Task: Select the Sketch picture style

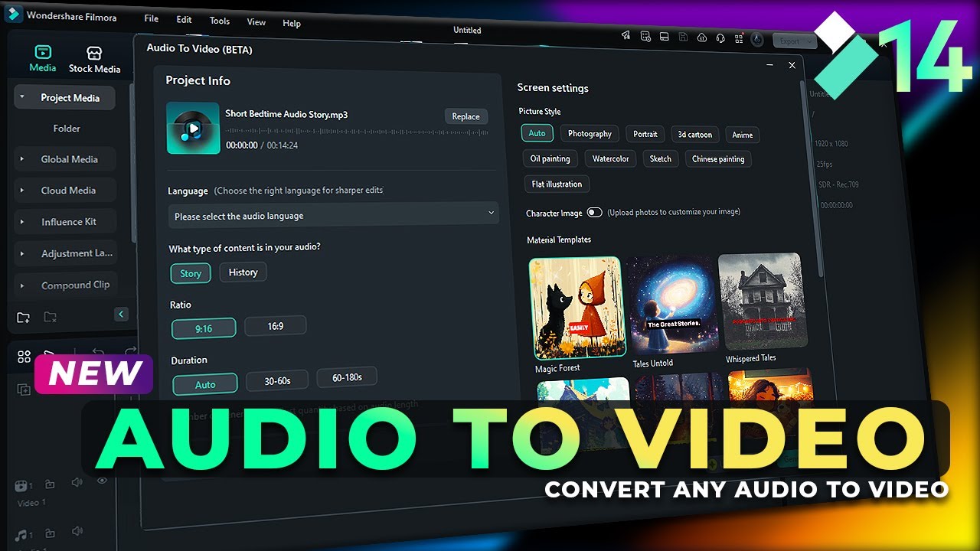Action: [661, 158]
